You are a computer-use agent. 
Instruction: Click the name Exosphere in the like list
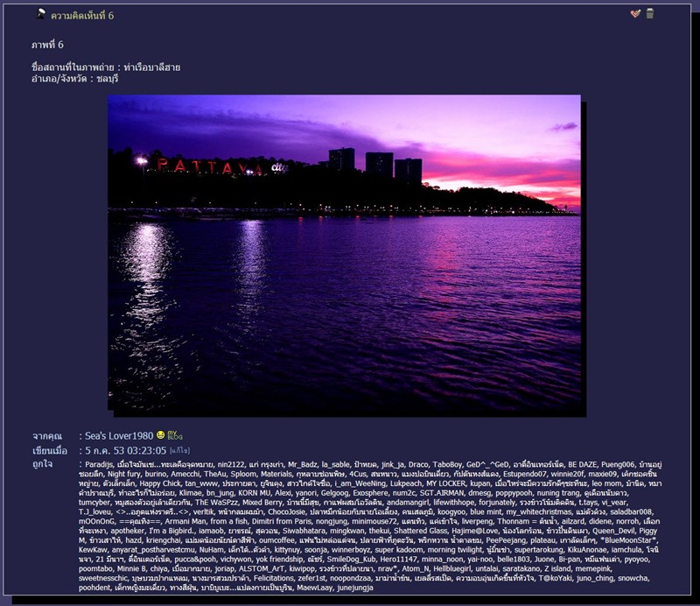pyautogui.click(x=370, y=493)
